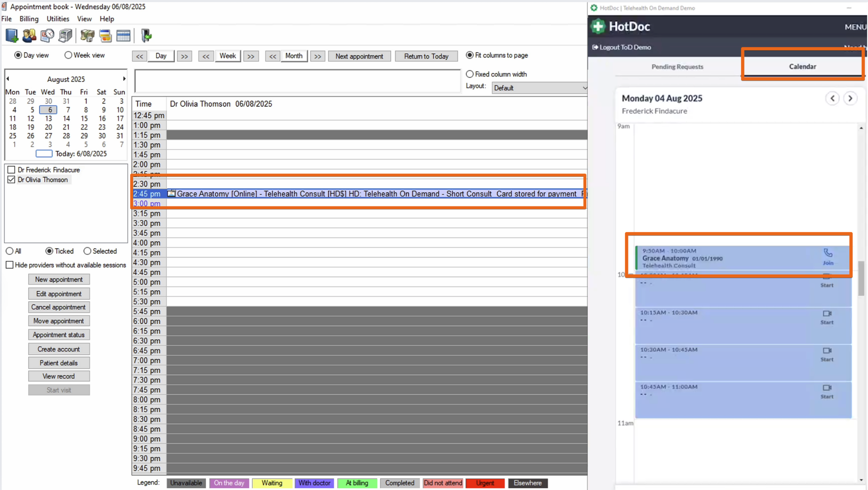This screenshot has height=490, width=868.
Task: Click the HotDoc calendar vertical scrollbar thumb
Action: point(861,279)
